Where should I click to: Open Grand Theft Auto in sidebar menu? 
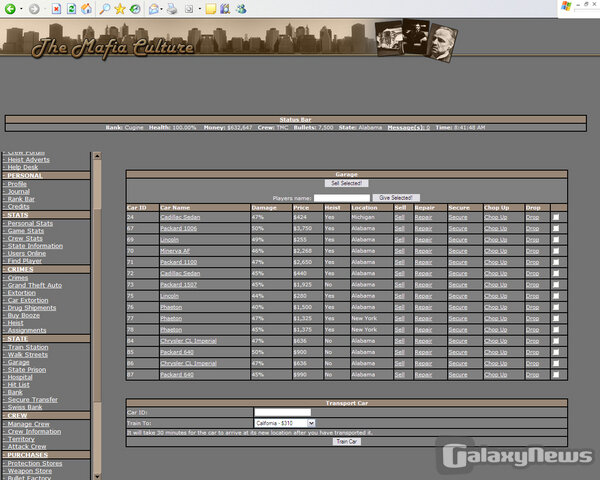tap(34, 285)
